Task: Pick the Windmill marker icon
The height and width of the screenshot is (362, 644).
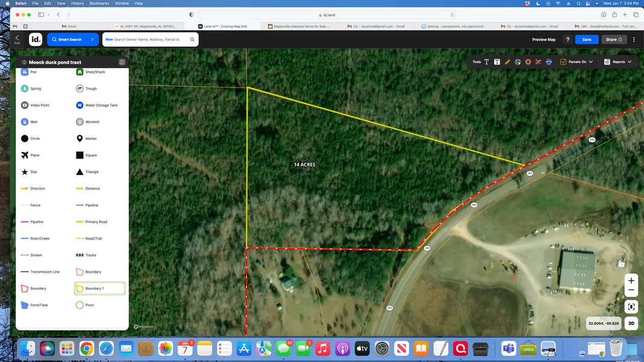Action: [80, 122]
